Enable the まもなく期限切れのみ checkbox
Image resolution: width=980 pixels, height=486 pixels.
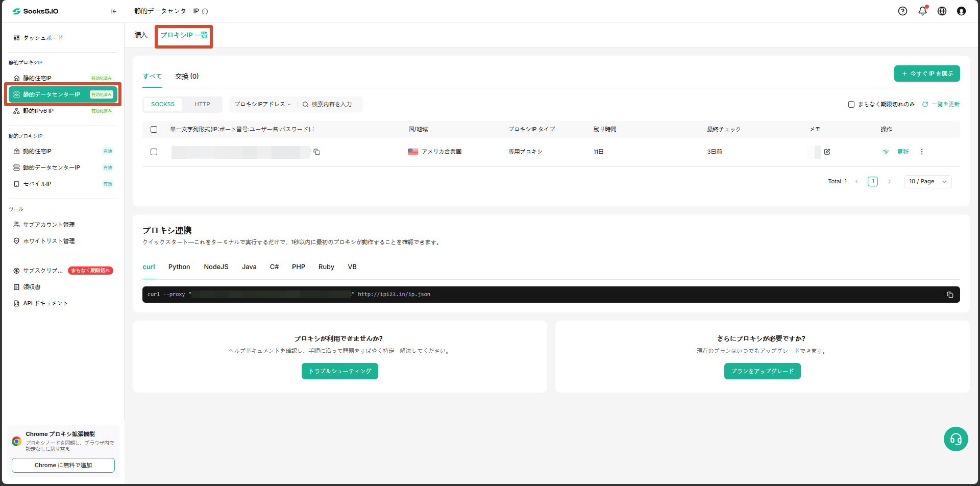[851, 104]
